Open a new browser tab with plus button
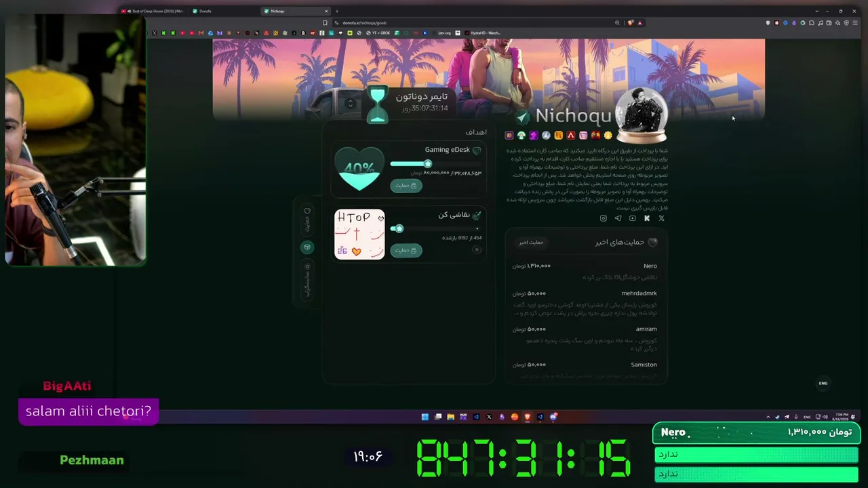The width and height of the screenshot is (868, 488). (x=336, y=11)
